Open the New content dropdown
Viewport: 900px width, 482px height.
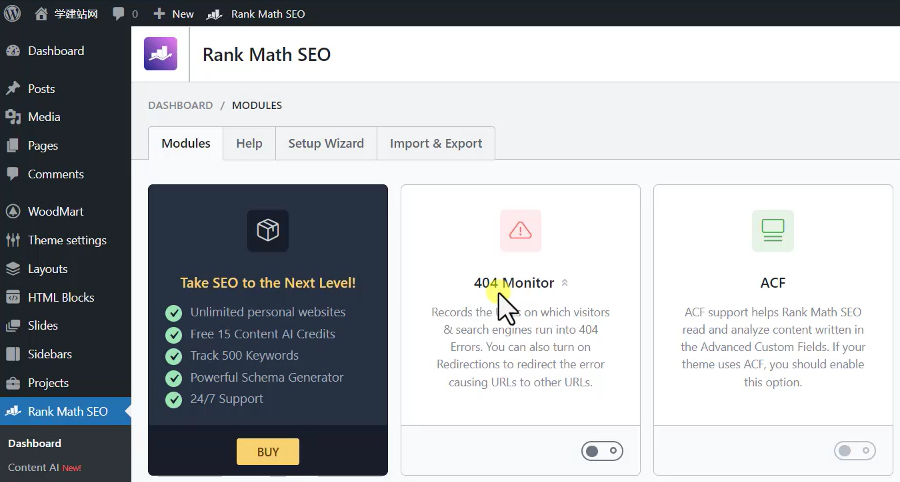pos(173,14)
